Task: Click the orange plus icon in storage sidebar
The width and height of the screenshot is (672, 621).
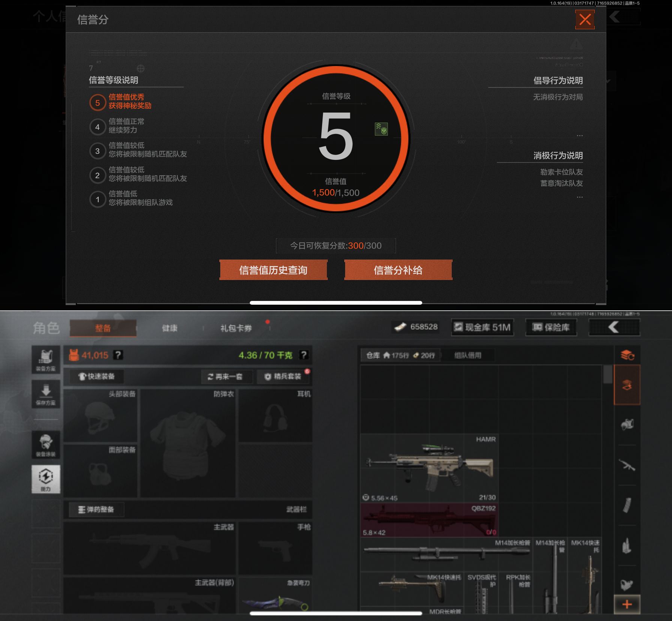Action: [x=627, y=604]
